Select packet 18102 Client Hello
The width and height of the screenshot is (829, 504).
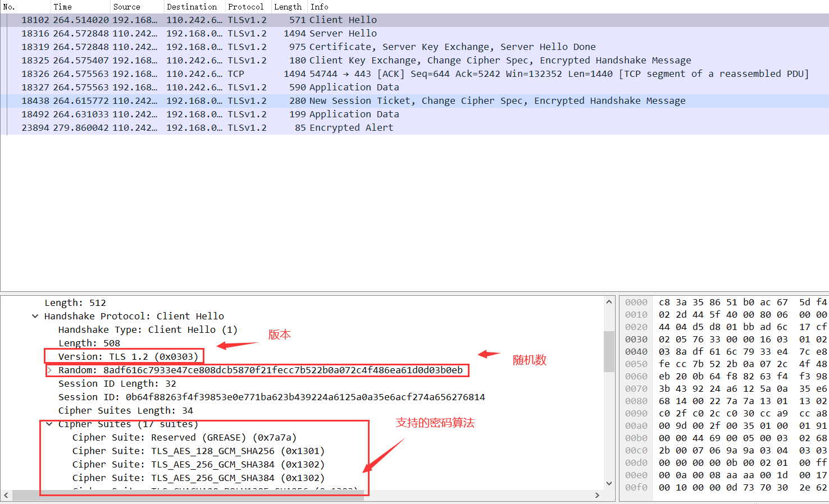[x=414, y=20]
